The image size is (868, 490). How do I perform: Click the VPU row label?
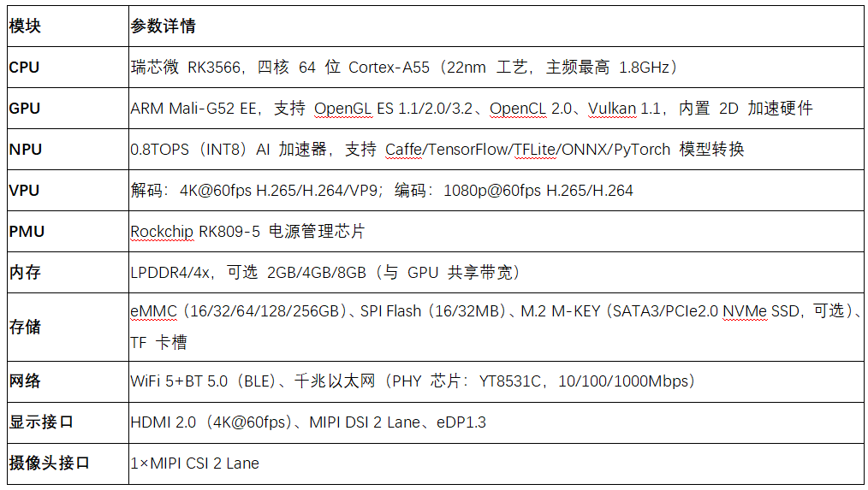pyautogui.click(x=24, y=191)
